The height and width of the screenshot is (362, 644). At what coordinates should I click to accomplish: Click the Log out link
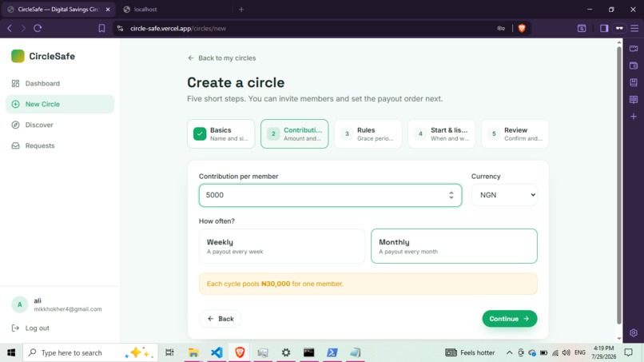[31, 328]
